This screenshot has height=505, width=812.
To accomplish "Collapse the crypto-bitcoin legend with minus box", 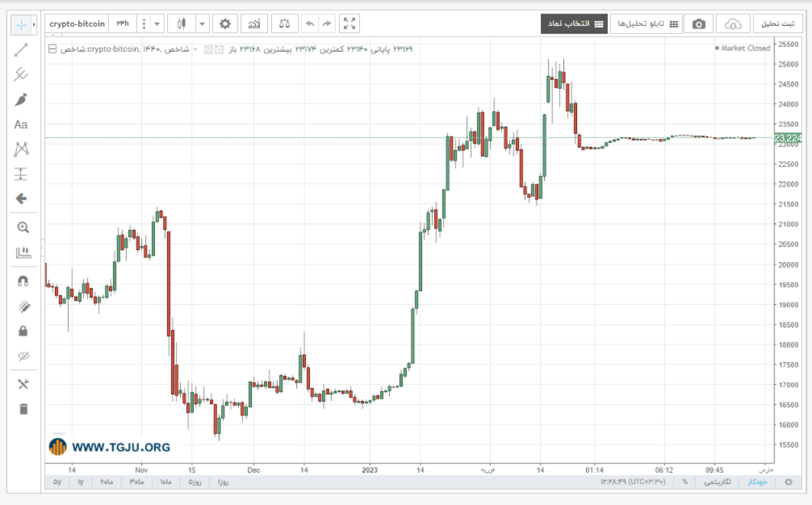I will click(53, 49).
